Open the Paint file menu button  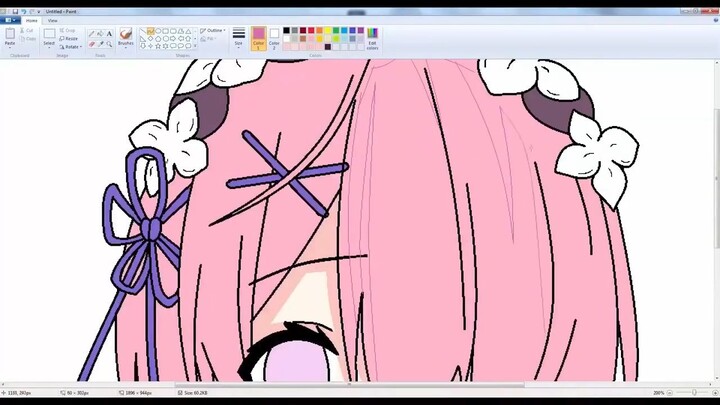tap(10, 20)
